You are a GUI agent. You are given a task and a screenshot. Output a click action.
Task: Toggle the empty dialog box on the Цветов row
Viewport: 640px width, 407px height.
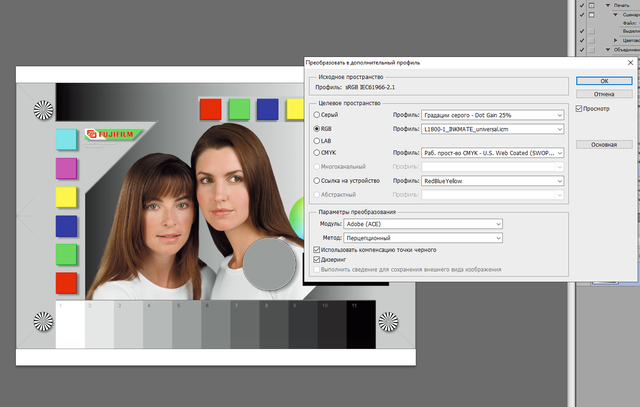[591, 40]
